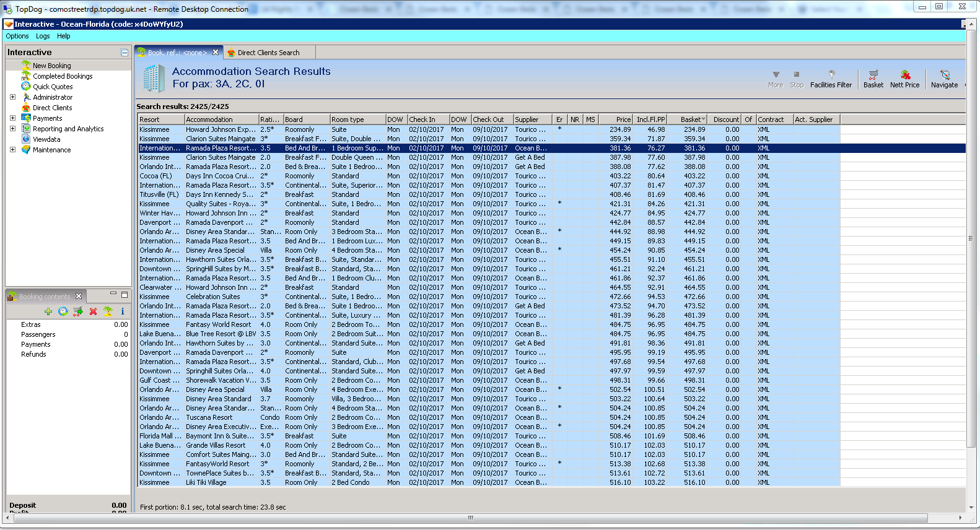
Task: Close the Booking contents tab
Action: point(79,296)
